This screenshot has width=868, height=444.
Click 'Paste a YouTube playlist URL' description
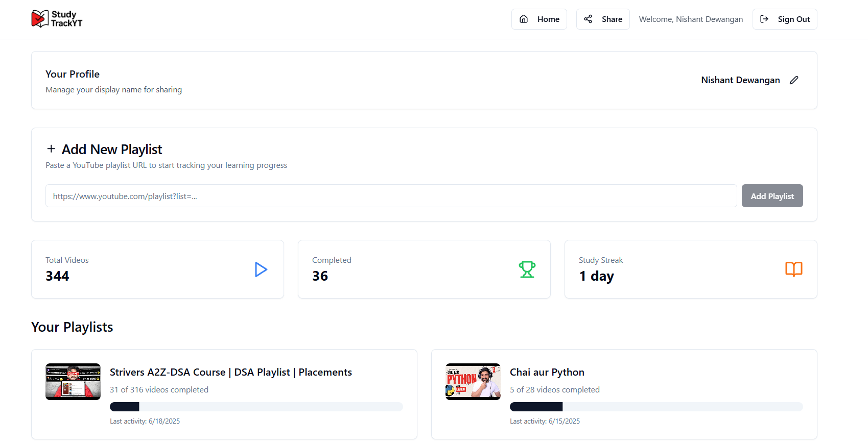166,165
